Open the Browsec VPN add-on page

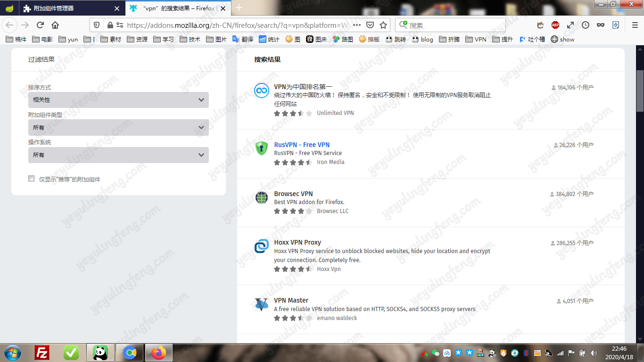pos(293,194)
